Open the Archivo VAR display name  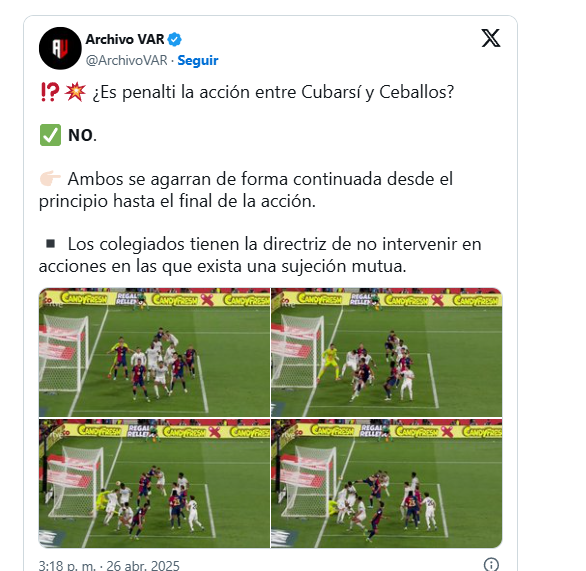coord(125,39)
